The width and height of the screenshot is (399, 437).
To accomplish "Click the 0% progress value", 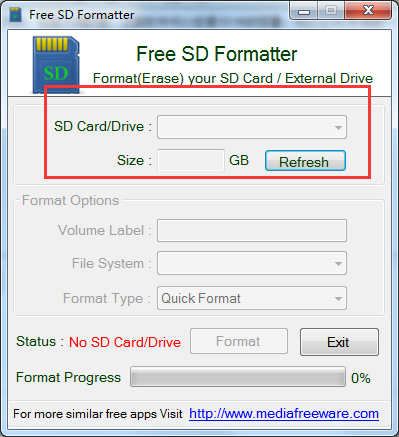I will pos(361,378).
